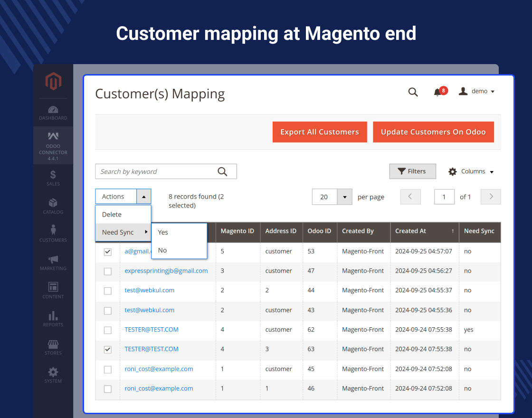Click magnifier inside keyword search box
Image resolution: width=532 pixels, height=418 pixels.
coord(222,171)
